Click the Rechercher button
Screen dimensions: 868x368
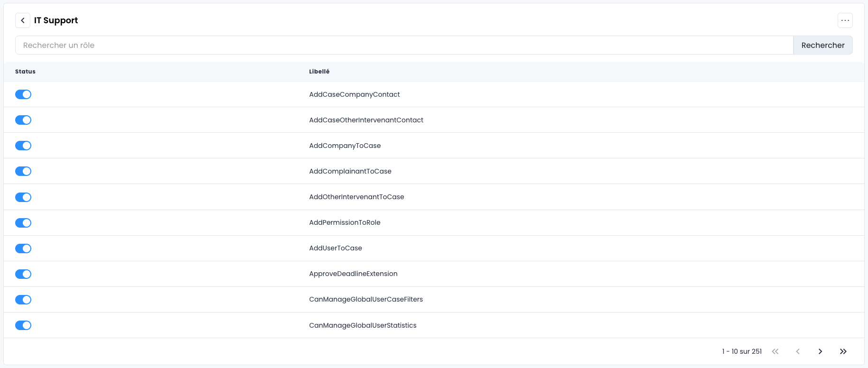[822, 45]
